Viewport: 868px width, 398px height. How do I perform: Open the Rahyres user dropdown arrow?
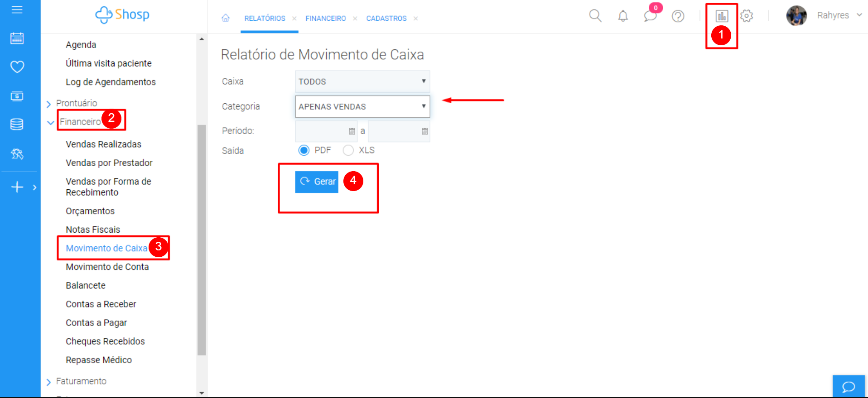tap(859, 15)
